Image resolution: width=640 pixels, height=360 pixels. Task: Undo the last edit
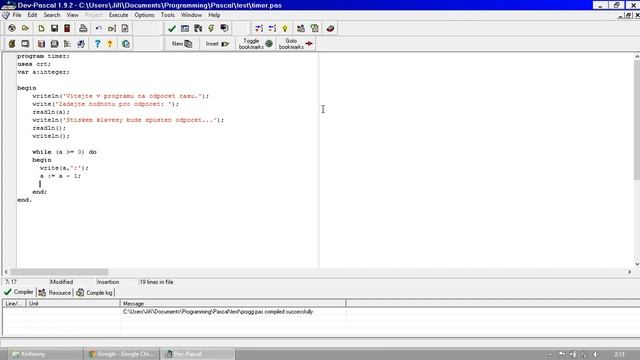tap(98, 28)
